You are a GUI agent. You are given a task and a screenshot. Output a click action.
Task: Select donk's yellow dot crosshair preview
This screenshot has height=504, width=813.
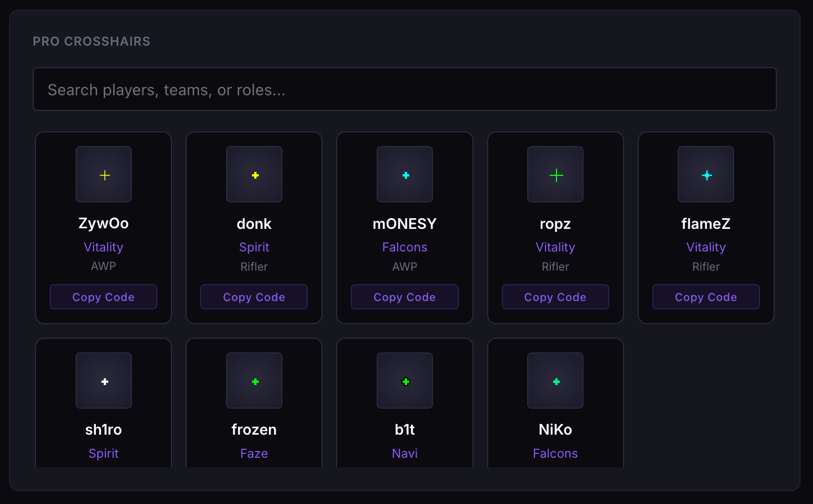coord(254,174)
